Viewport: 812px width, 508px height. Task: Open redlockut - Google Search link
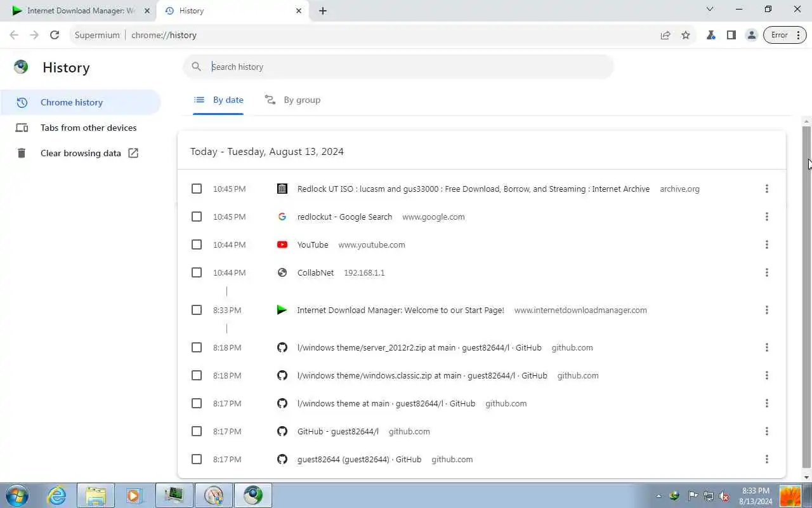pos(344,217)
